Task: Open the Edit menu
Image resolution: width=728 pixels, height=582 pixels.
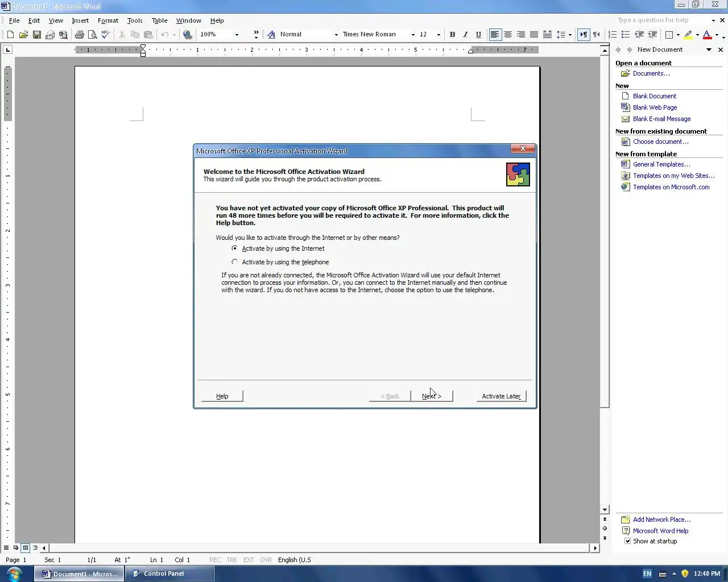Action: (x=34, y=20)
